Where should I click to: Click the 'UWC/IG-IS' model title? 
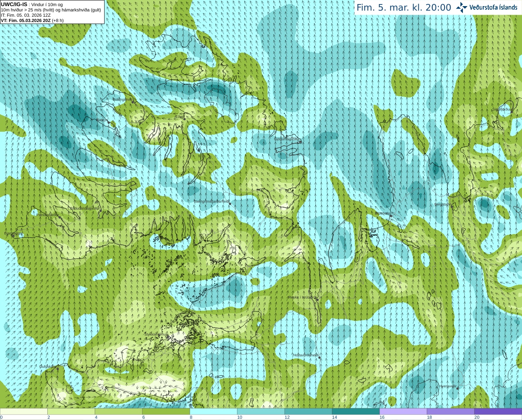pyautogui.click(x=14, y=4)
